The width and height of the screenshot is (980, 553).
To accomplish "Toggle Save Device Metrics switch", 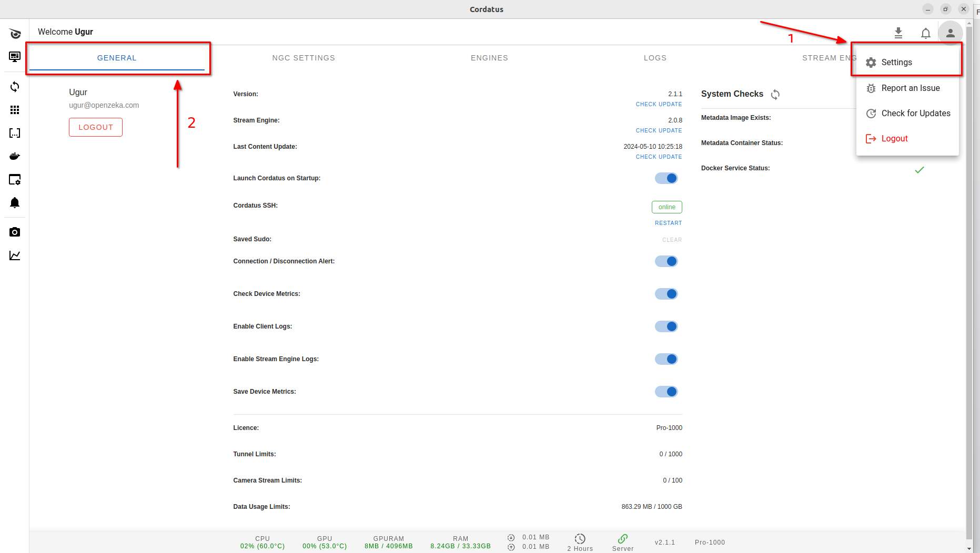I will [x=666, y=392].
